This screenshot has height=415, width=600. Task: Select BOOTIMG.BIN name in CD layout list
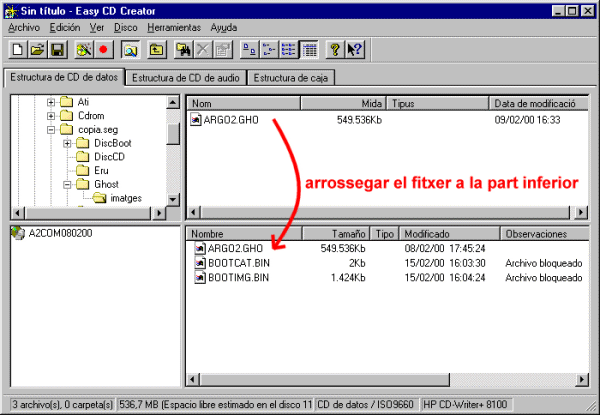(x=239, y=277)
